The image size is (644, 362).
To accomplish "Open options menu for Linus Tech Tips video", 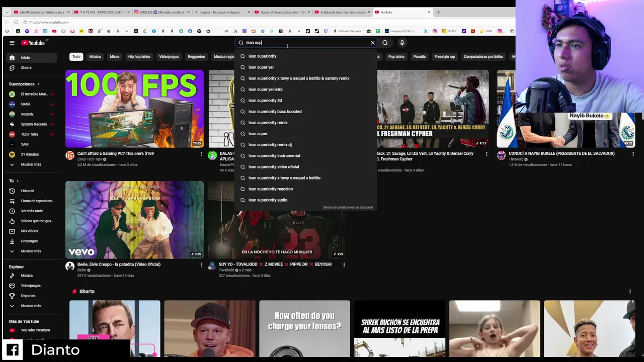I will point(202,154).
